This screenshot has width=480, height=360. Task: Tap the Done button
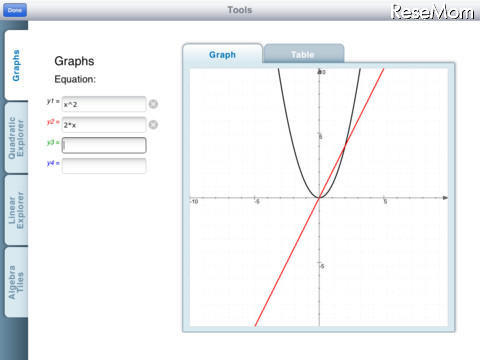point(15,10)
